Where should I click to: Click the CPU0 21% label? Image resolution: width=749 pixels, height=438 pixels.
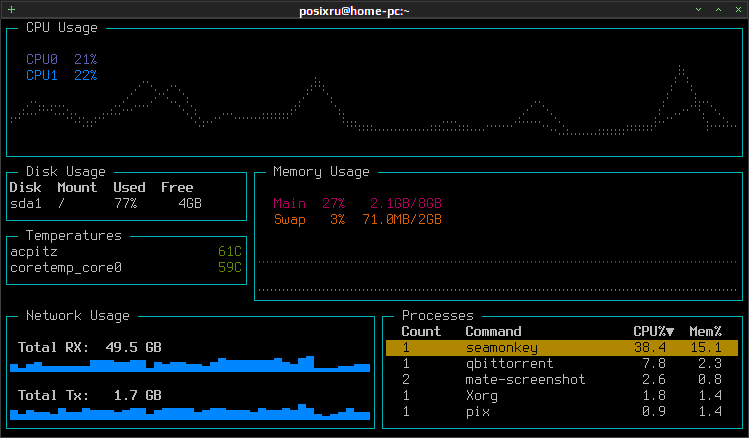62,59
